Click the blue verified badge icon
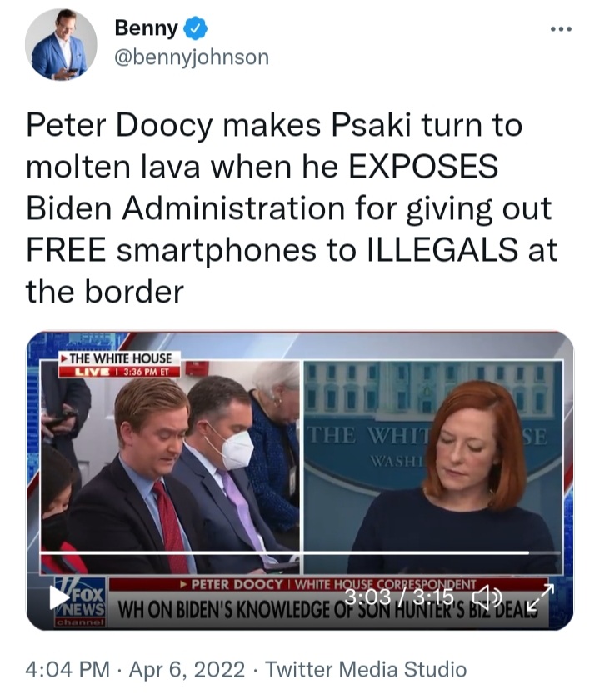This screenshot has height=700, width=600. [x=195, y=28]
